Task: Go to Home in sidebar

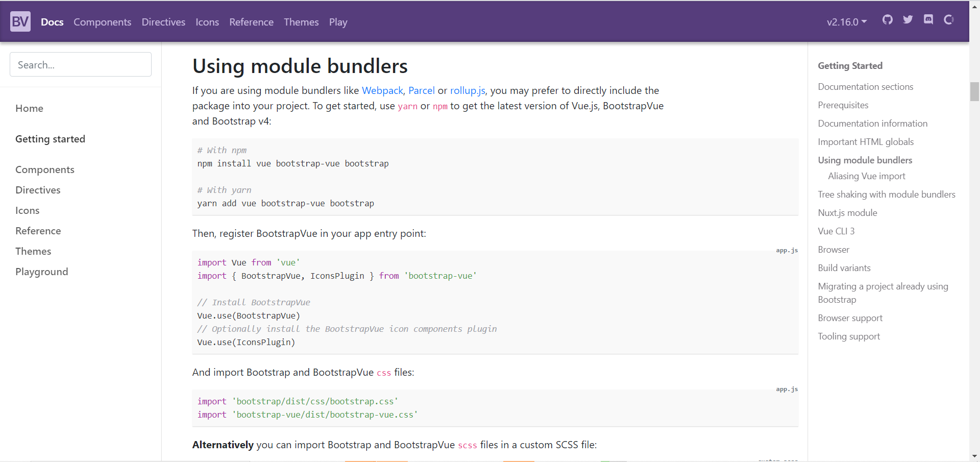Action: pos(29,108)
